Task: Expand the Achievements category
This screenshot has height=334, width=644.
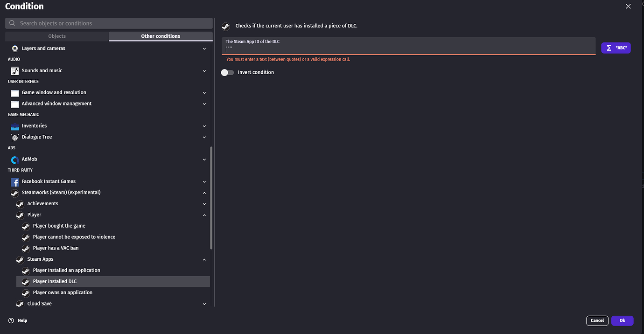Action: [204, 204]
